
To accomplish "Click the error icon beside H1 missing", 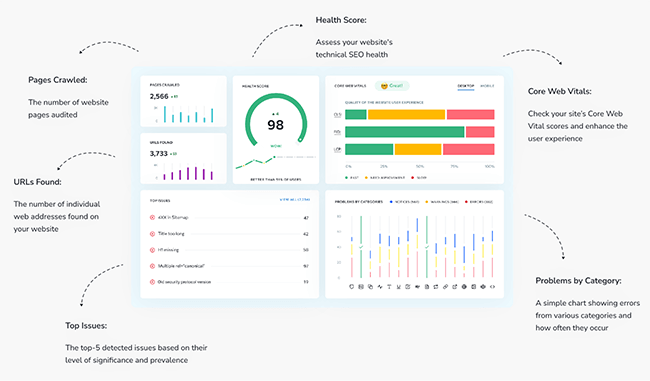I will tap(152, 250).
